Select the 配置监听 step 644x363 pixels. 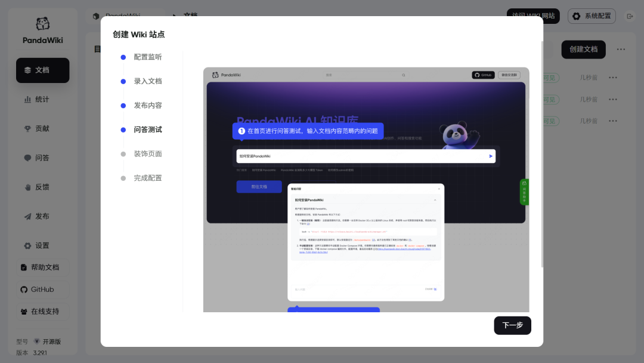141,57
